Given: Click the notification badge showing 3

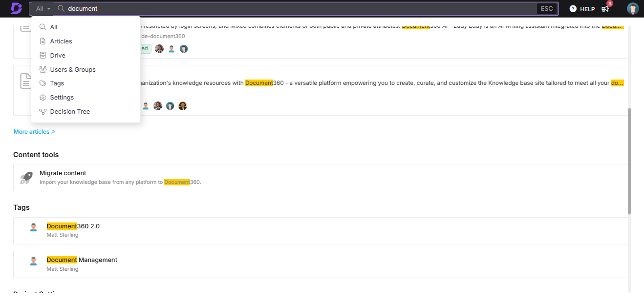Looking at the screenshot, I should [x=610, y=3].
